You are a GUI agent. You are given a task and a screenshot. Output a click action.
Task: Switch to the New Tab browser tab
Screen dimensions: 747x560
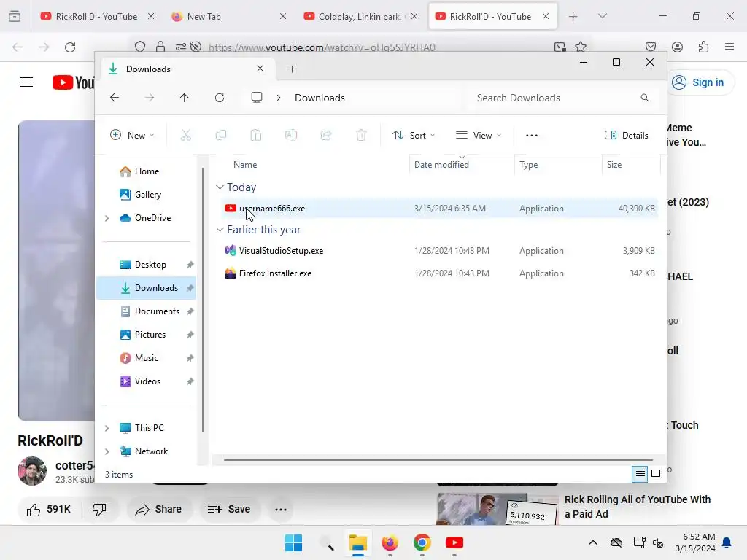tap(228, 16)
